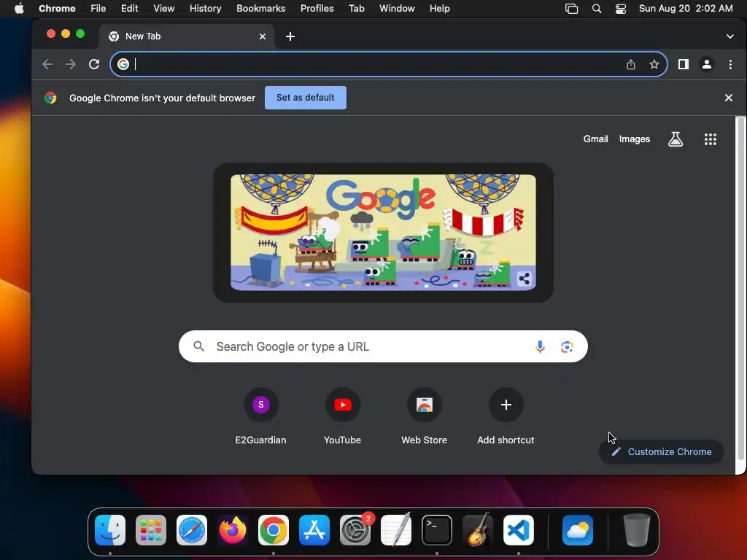Search by image with the Lens icon
This screenshot has width=747, height=560.
tap(566, 346)
